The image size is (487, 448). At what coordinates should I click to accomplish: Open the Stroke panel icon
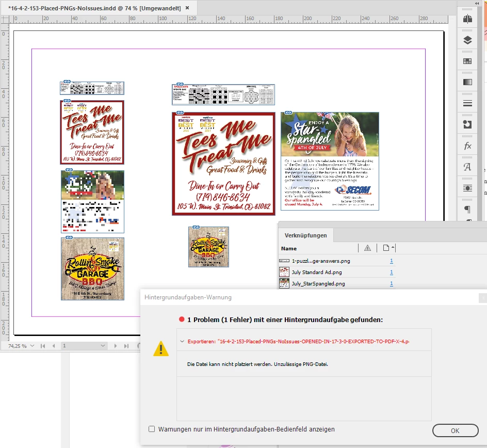(x=467, y=103)
